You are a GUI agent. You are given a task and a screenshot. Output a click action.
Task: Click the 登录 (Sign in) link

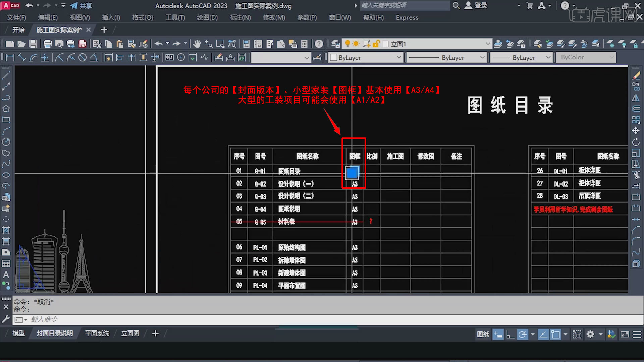(482, 5)
